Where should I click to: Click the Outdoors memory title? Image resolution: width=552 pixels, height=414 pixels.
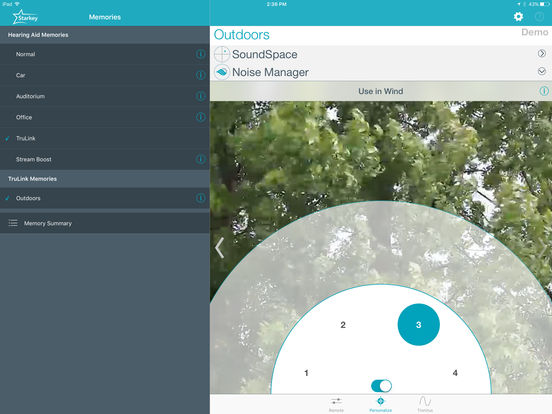pos(242,34)
